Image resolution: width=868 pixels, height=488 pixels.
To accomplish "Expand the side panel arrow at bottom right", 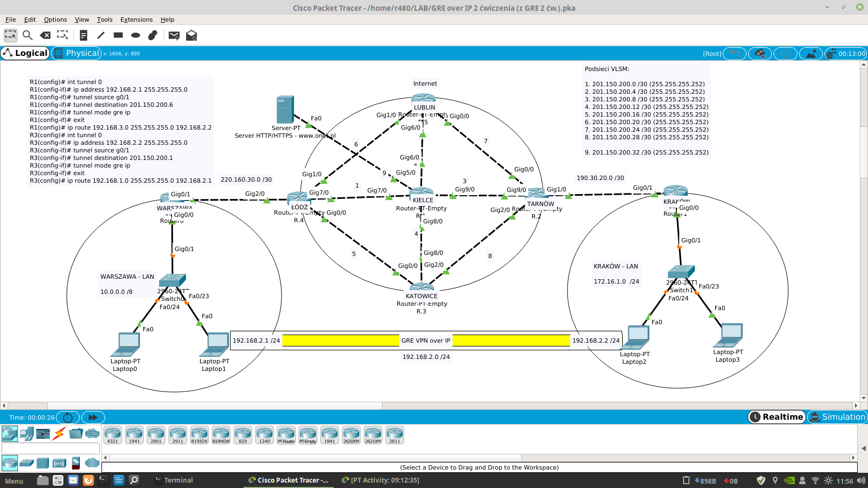I will [x=863, y=448].
